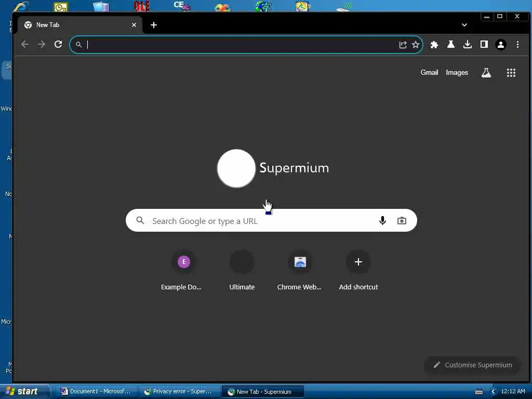Open the Internet Explorer desktop icon

(x=20, y=6)
